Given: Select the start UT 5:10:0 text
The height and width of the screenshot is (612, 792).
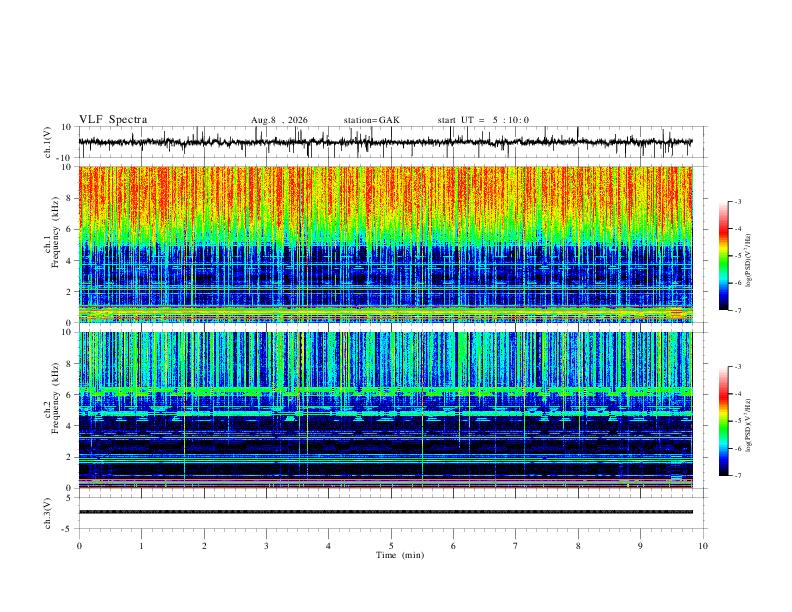Looking at the screenshot, I should [483, 120].
